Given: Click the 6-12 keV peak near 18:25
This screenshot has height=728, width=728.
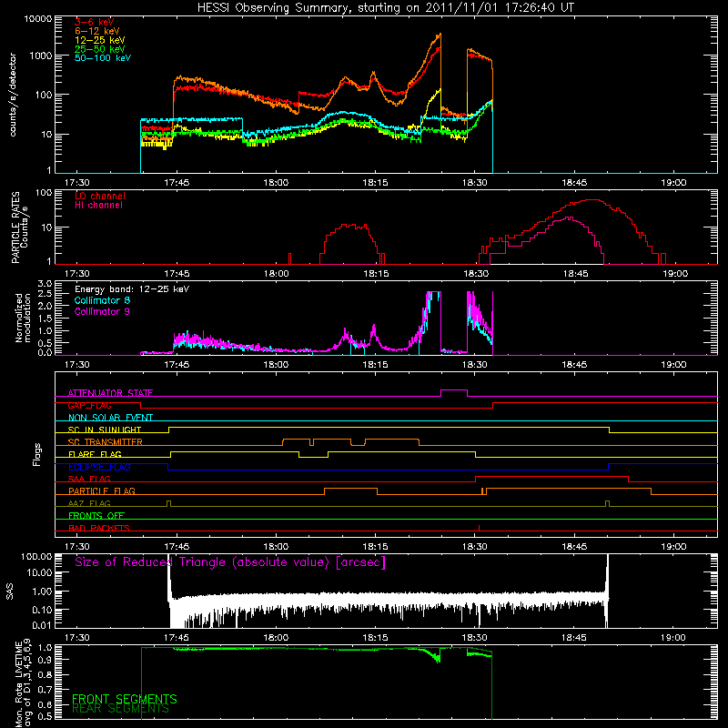Looking at the screenshot, I should 440,35.
